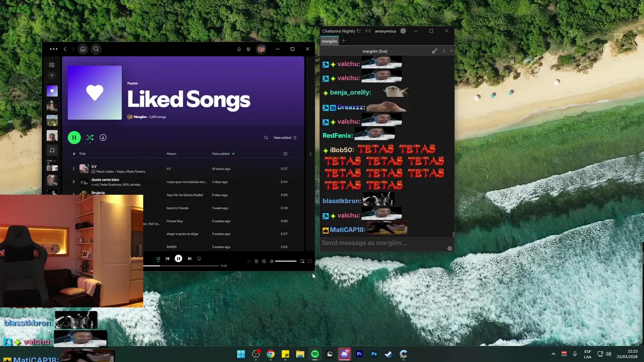The height and width of the screenshot is (362, 644).
Task: Open album 'elegir a quien te elige'
Action: tap(182, 234)
